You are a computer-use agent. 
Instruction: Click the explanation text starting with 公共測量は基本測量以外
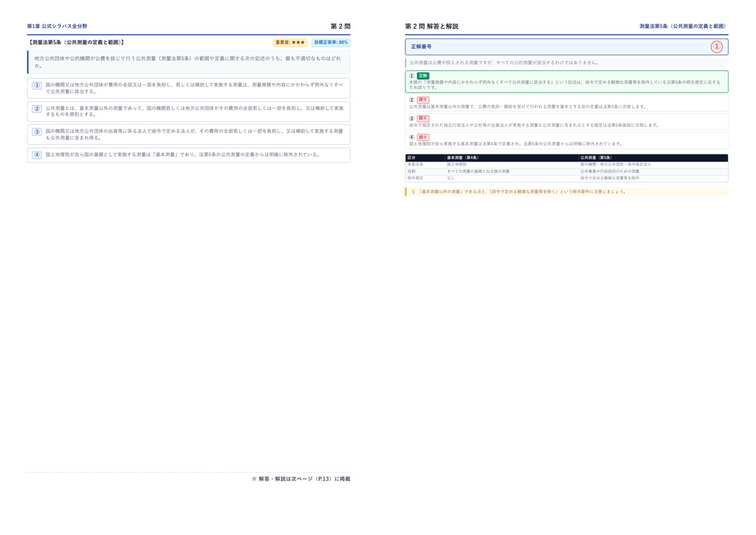coord(527,106)
